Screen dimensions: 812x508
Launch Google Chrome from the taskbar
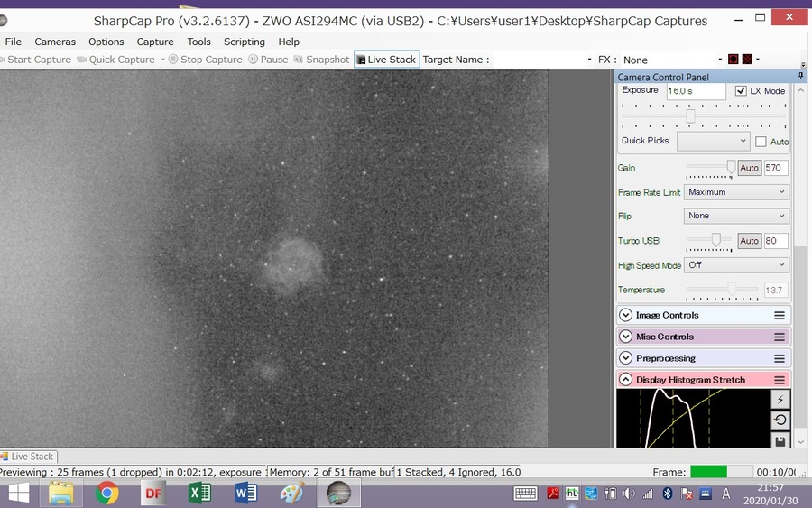106,493
